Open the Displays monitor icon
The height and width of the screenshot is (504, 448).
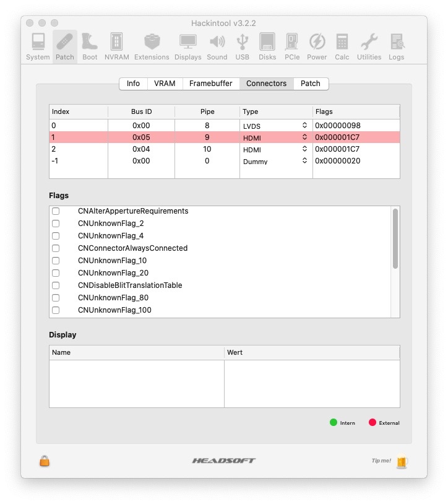(x=188, y=41)
